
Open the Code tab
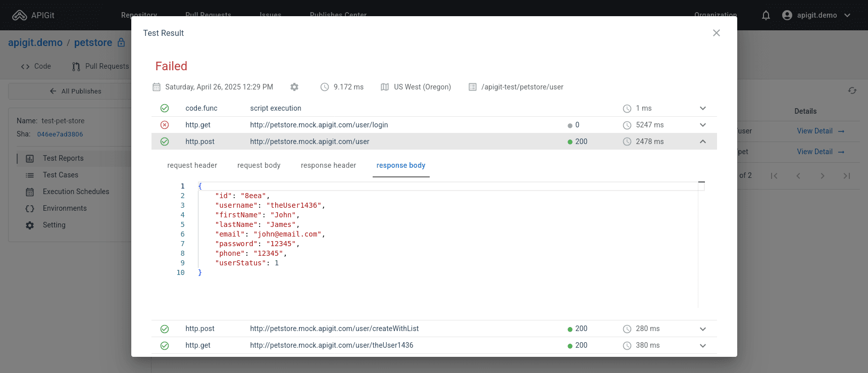[36, 66]
